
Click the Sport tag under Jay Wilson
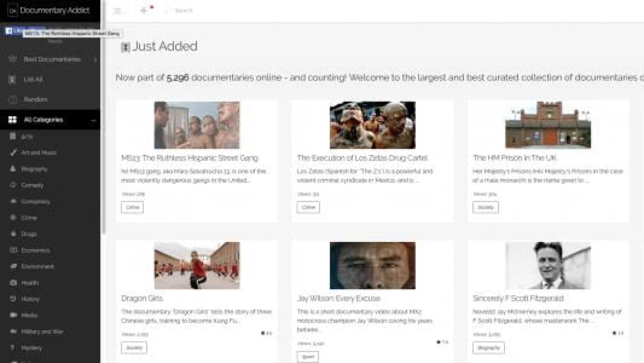[x=308, y=357]
